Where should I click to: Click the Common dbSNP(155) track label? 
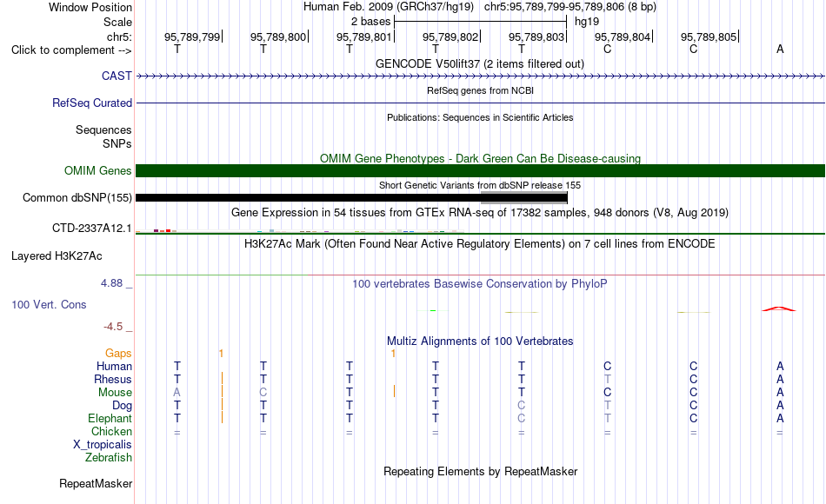click(x=77, y=197)
